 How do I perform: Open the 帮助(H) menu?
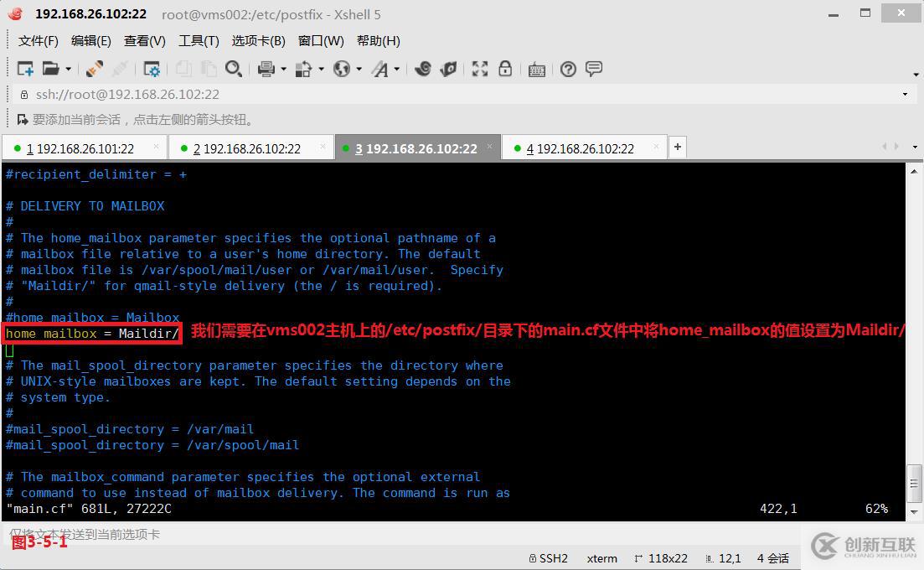379,41
